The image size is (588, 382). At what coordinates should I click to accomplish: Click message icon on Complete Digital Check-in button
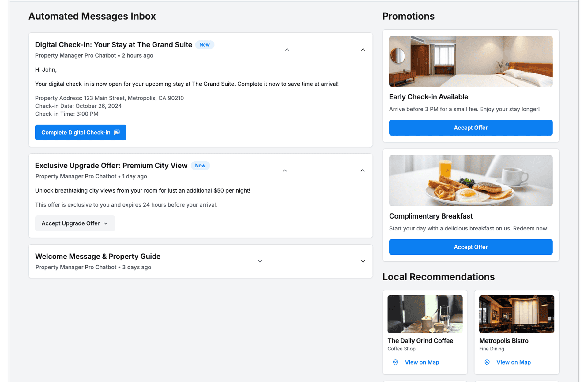pyautogui.click(x=117, y=132)
